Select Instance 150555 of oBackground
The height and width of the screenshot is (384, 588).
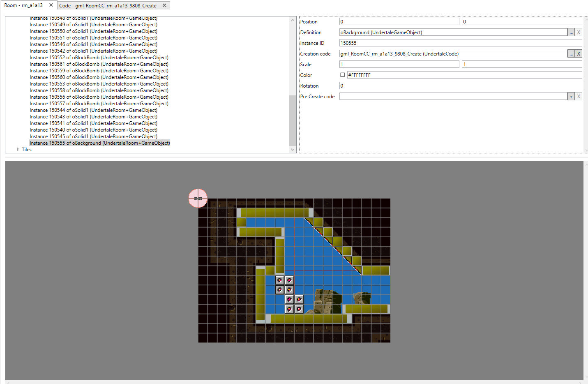coord(100,143)
